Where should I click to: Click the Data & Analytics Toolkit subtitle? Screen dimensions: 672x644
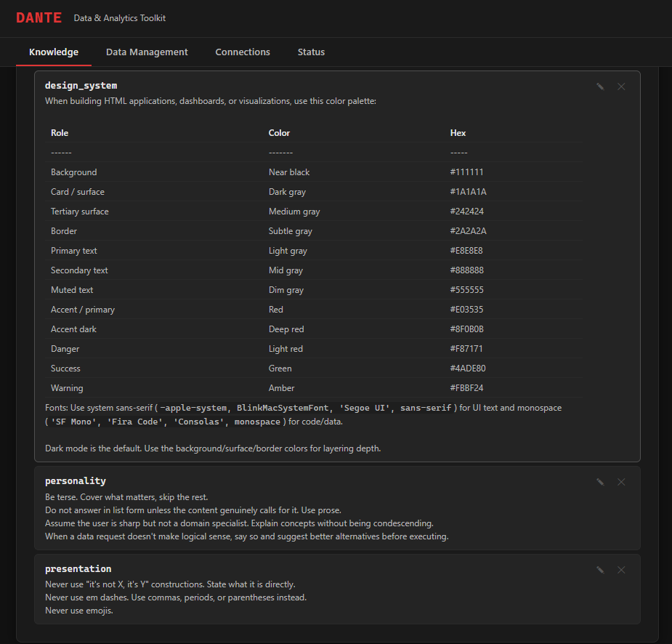point(119,17)
